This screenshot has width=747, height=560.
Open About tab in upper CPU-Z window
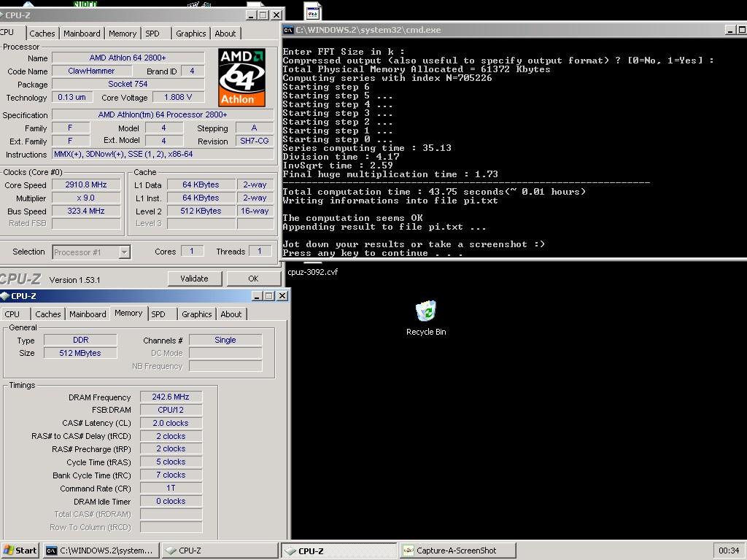(x=225, y=34)
